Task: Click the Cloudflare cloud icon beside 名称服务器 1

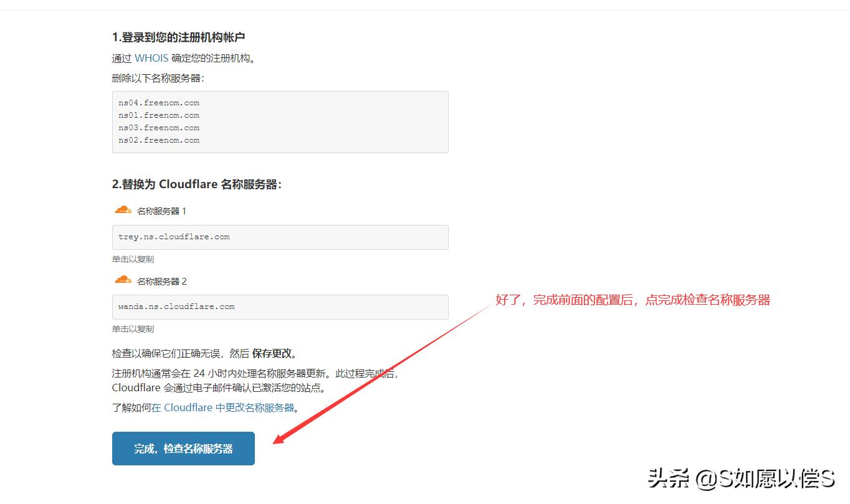Action: (x=123, y=209)
